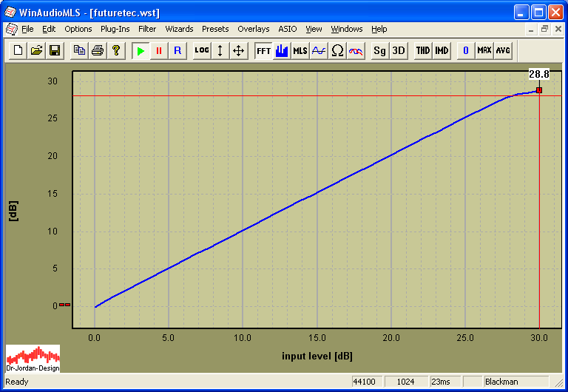This screenshot has width=568, height=392.
Task: Open a file with the folder icon
Action: [36, 50]
